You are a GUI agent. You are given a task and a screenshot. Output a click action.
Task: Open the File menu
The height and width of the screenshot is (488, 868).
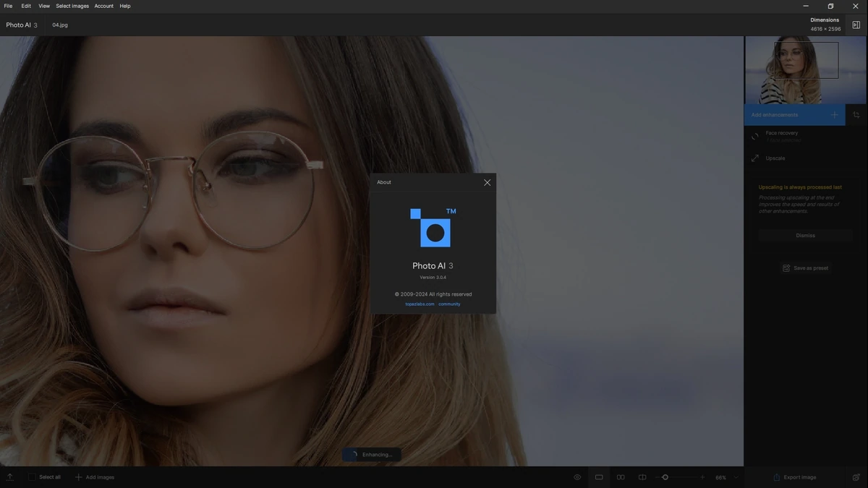click(9, 6)
